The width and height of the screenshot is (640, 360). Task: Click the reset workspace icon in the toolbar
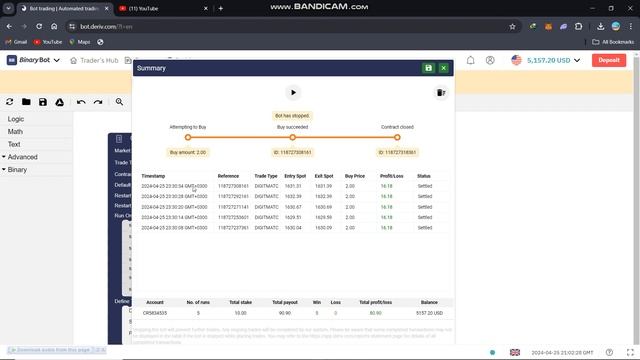click(9, 102)
